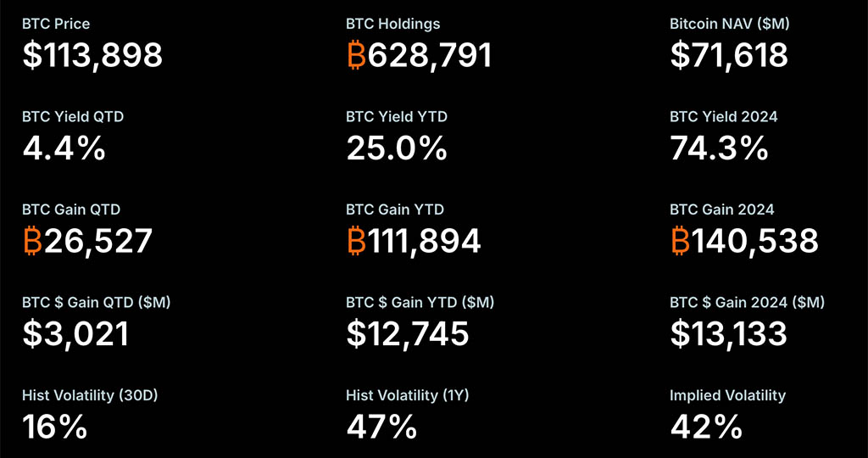Click the BTC Price label text
Image resolution: width=868 pixels, height=458 pixels.
(56, 24)
